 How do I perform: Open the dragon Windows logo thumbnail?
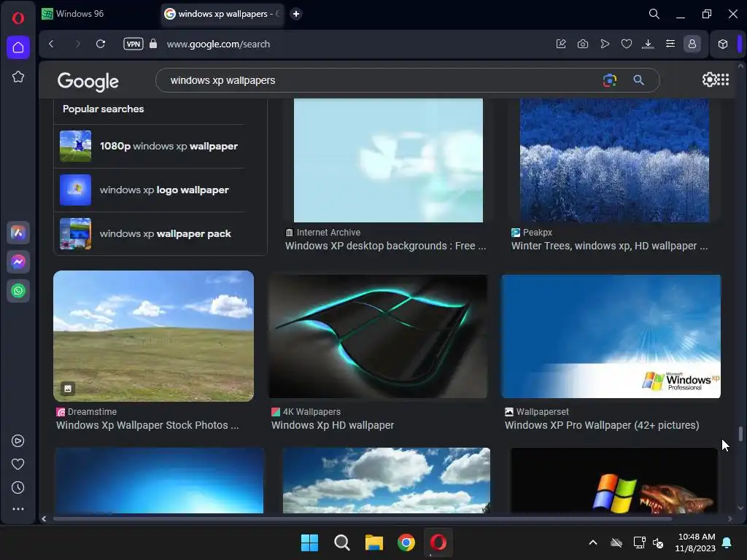click(614, 481)
